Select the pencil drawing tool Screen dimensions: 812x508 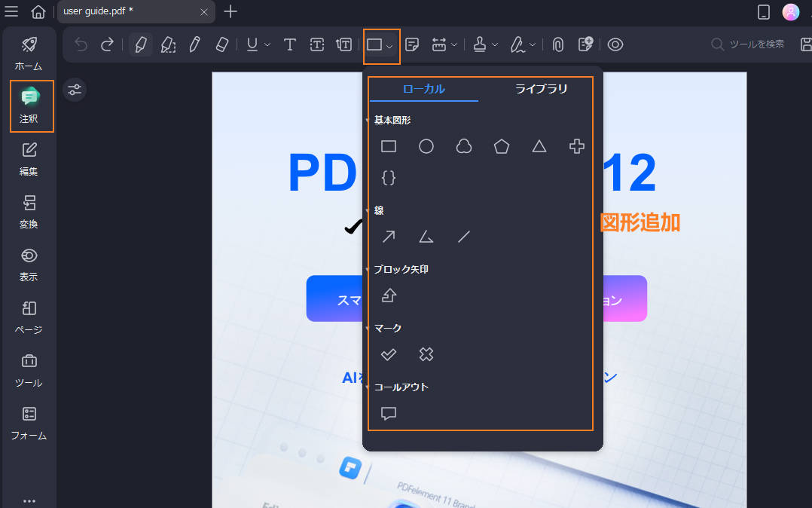[195, 44]
